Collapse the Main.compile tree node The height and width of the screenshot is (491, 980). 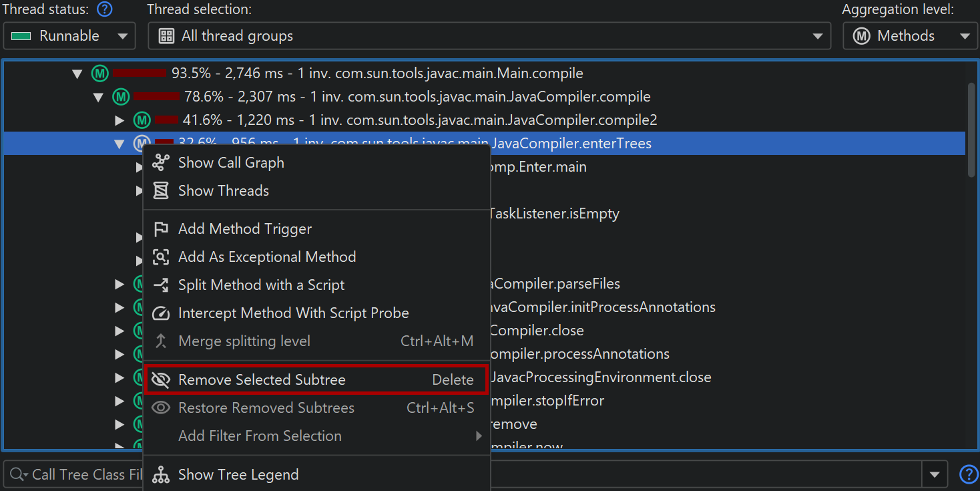pyautogui.click(x=77, y=73)
